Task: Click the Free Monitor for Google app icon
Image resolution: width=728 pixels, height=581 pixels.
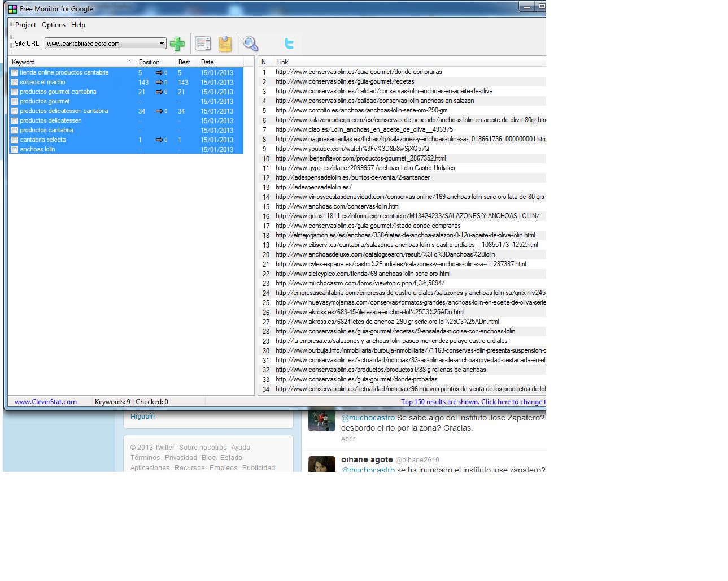Action: (12, 9)
